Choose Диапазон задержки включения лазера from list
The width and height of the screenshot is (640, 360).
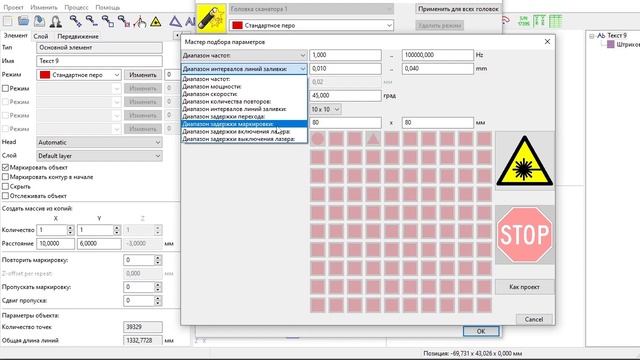(244, 131)
